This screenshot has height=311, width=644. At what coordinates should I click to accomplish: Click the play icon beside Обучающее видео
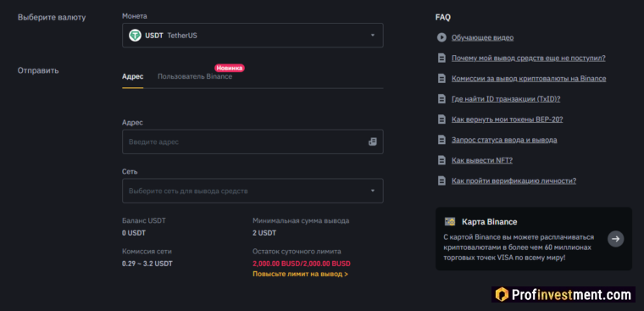click(441, 37)
